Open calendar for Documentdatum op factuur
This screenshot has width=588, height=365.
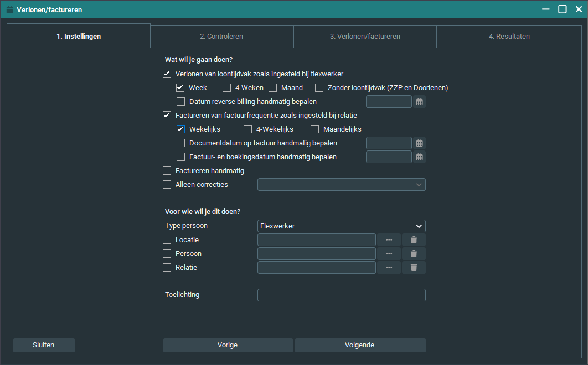click(x=420, y=143)
